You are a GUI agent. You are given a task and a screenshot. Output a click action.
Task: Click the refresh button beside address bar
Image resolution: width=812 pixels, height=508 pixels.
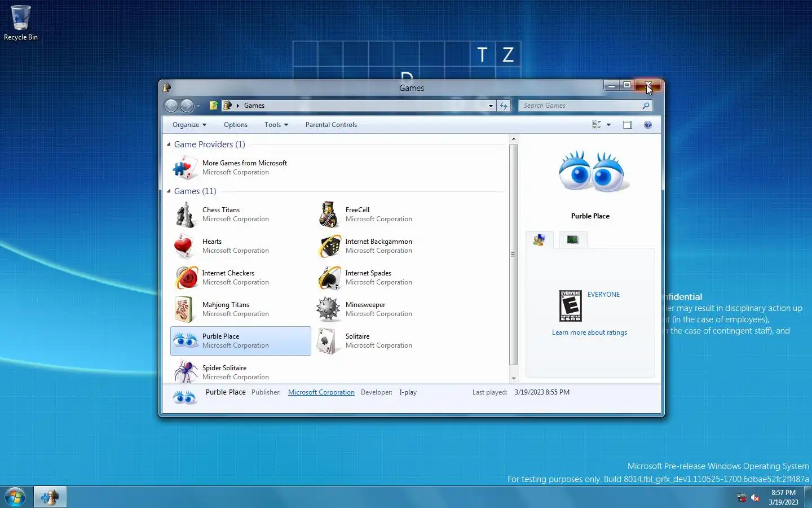[504, 106]
